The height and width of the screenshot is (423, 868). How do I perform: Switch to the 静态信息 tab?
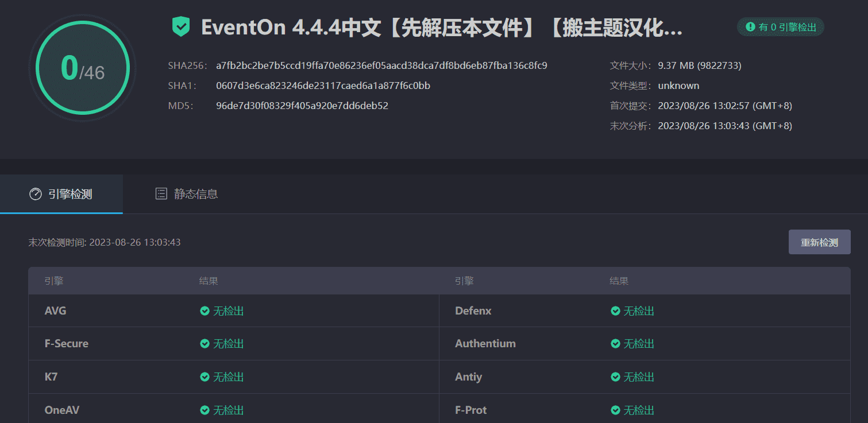187,194
